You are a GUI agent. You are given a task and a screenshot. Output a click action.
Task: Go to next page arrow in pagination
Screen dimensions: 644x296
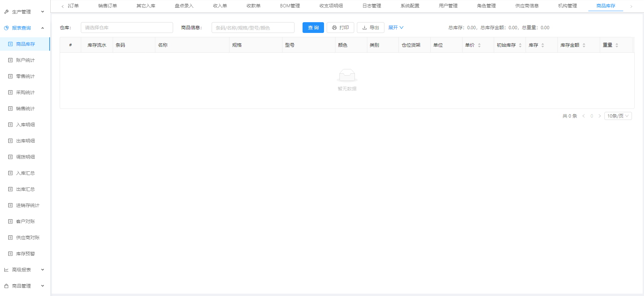(600, 116)
